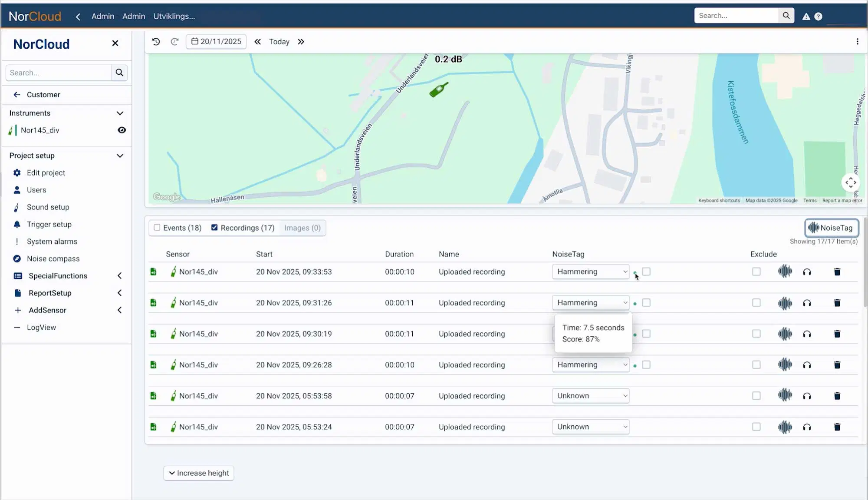Open System alarms

(x=52, y=242)
